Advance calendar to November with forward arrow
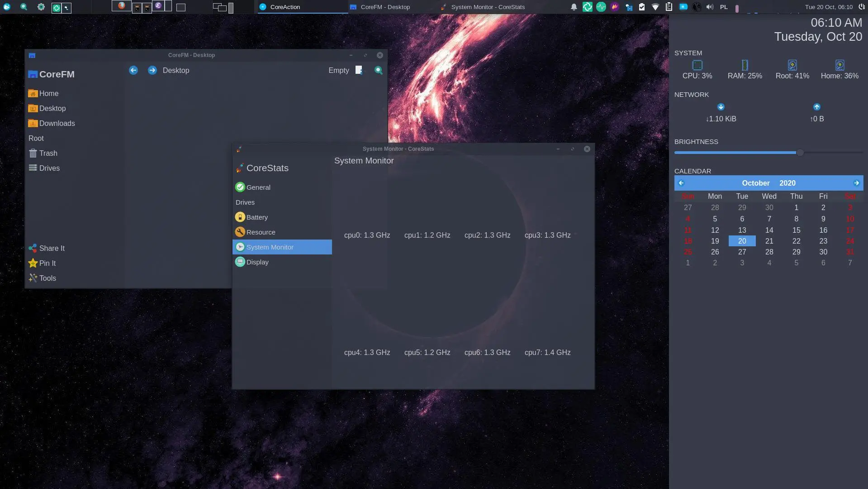Image resolution: width=868 pixels, height=489 pixels. coord(856,183)
